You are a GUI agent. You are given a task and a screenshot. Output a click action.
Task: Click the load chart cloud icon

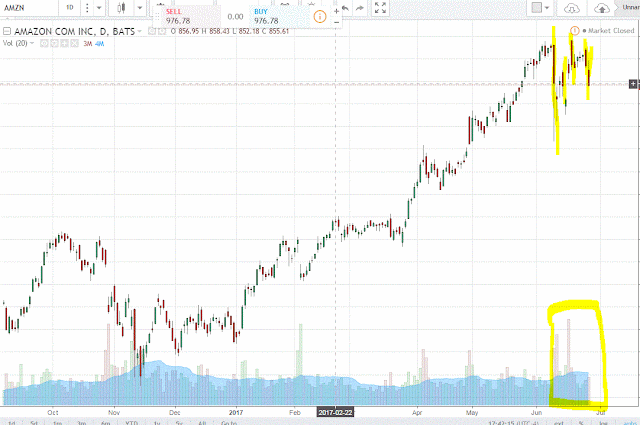(x=572, y=8)
